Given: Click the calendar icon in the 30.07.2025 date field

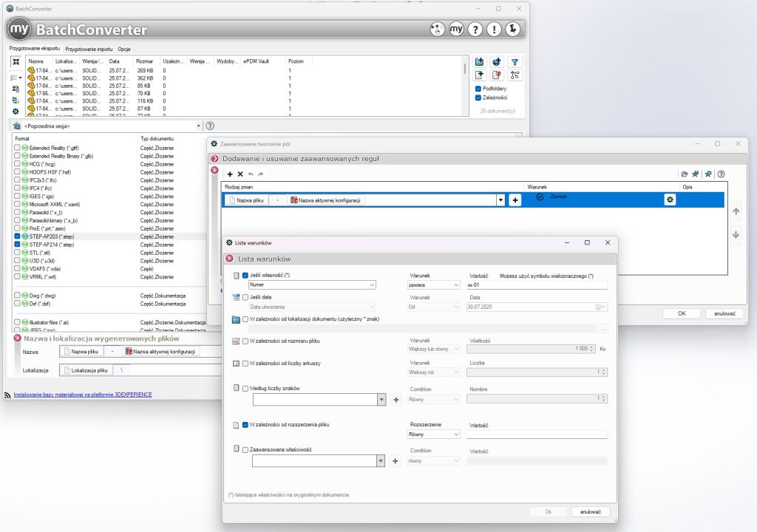Looking at the screenshot, I should point(598,307).
